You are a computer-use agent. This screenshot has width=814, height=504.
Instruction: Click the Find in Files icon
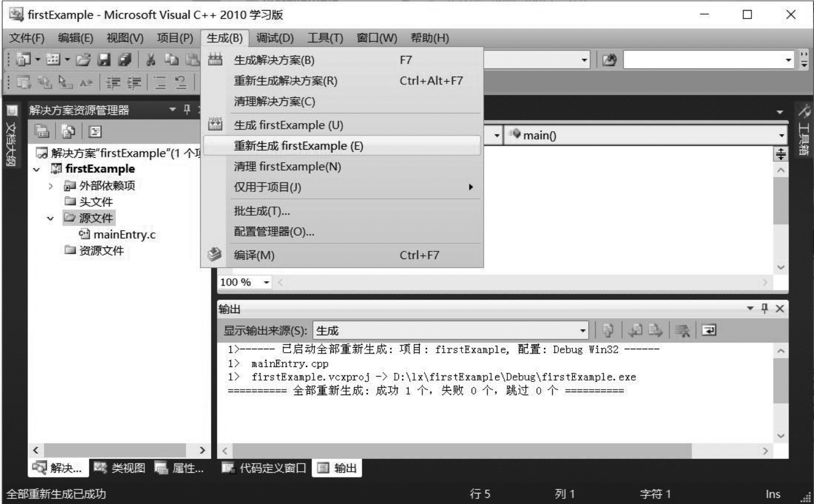tap(609, 60)
